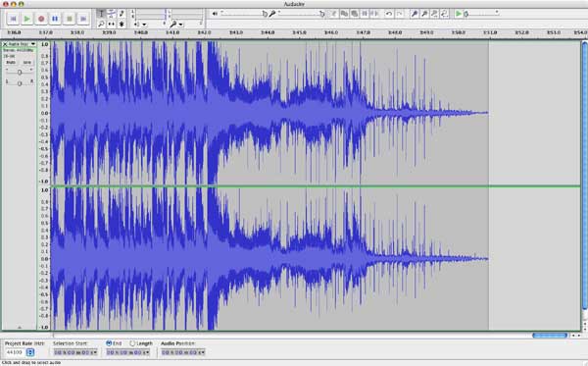Click the Redo arrow icon

[x=400, y=14]
